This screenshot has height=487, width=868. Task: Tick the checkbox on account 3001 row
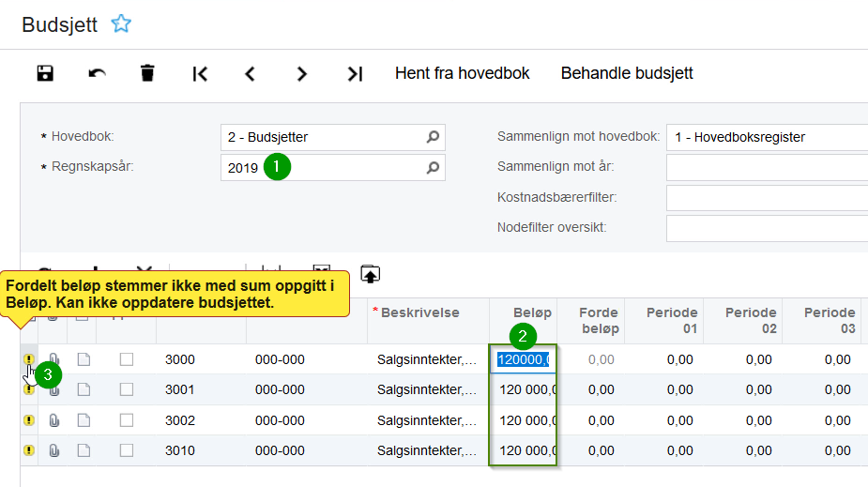click(127, 389)
